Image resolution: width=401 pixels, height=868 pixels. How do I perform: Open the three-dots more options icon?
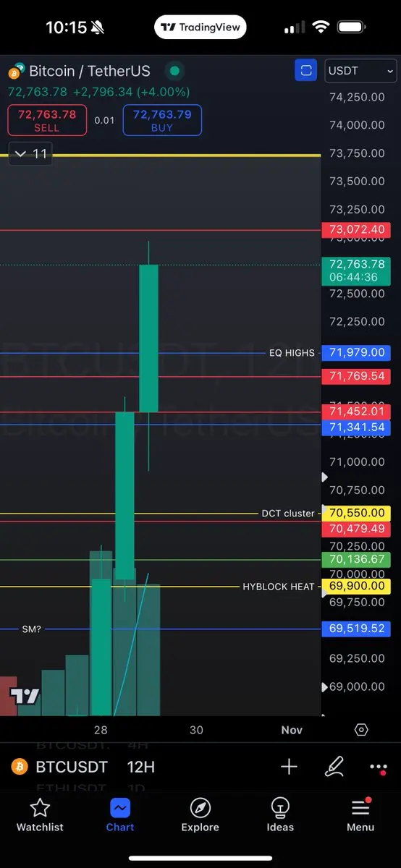pyautogui.click(x=379, y=767)
